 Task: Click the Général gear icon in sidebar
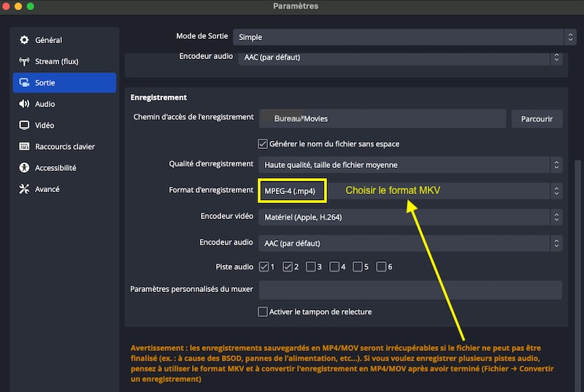pyautogui.click(x=24, y=40)
